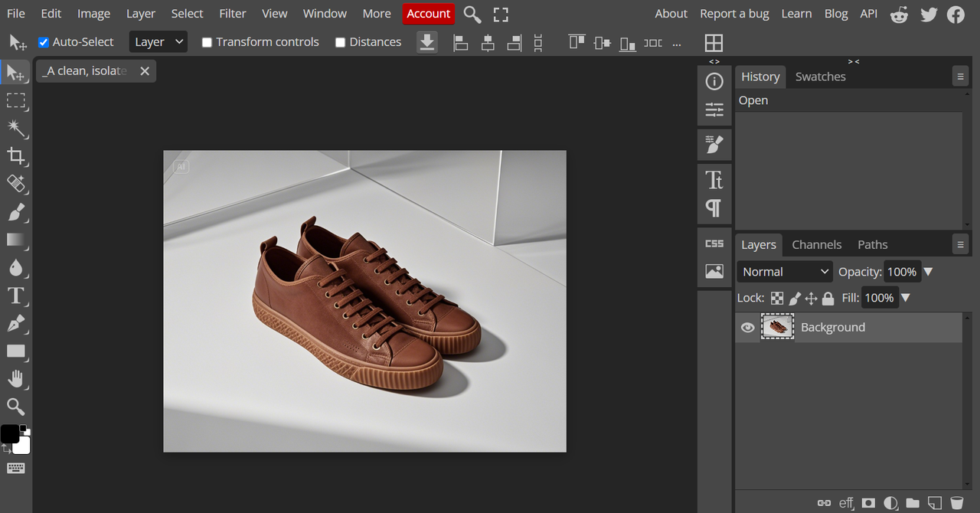Select the Hand tool

16,379
